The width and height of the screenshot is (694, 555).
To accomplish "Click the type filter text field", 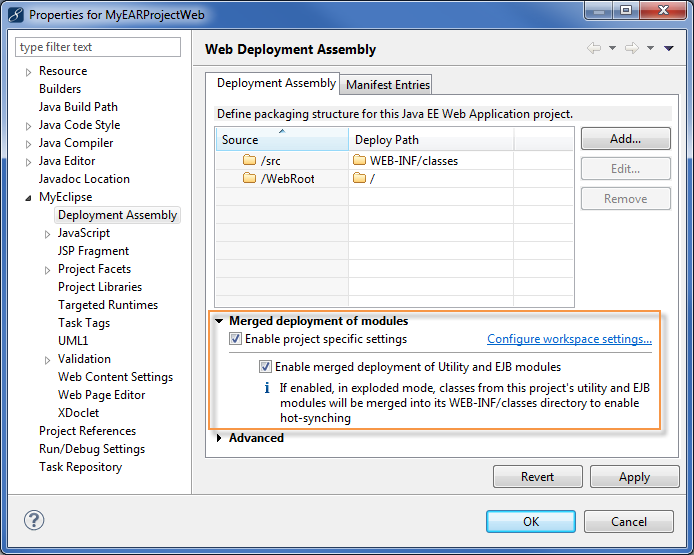I will coord(98,47).
